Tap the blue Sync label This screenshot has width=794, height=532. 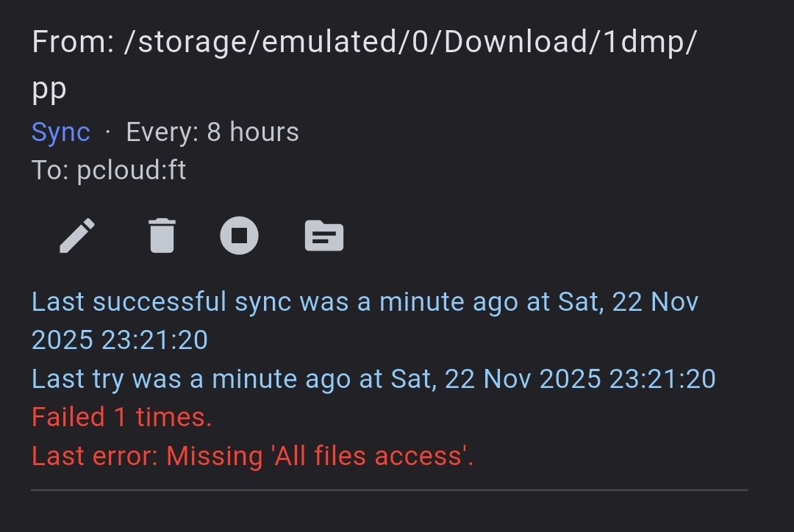tap(60, 132)
